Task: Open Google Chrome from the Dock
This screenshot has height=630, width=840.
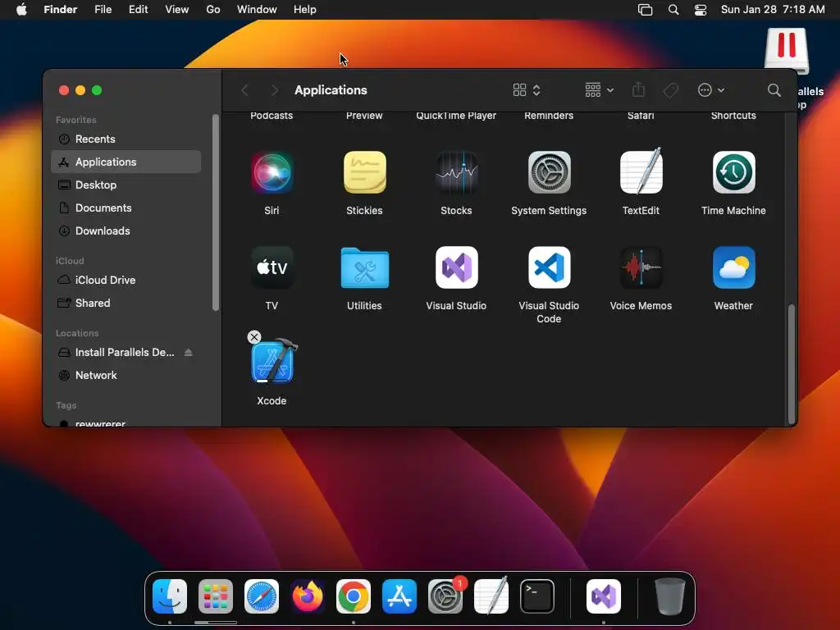Action: click(x=354, y=596)
